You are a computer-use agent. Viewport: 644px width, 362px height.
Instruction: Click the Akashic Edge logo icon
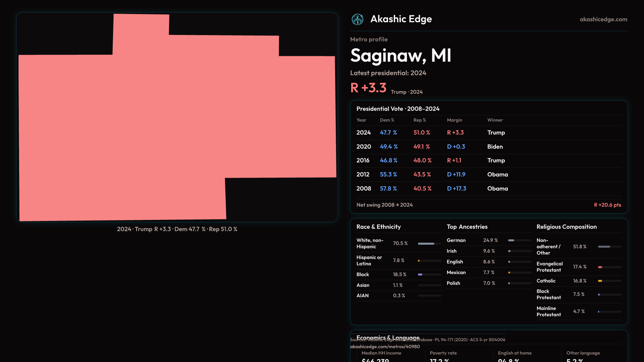(357, 19)
